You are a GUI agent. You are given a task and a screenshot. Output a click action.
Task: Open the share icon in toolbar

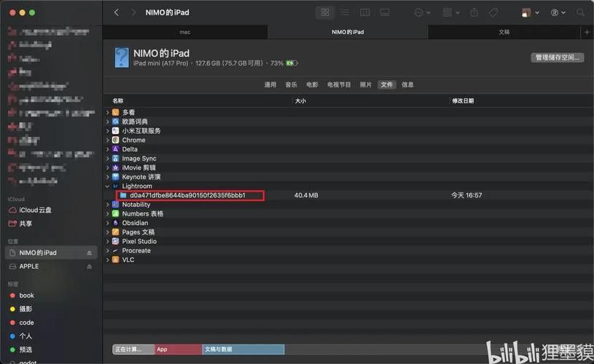(x=474, y=12)
